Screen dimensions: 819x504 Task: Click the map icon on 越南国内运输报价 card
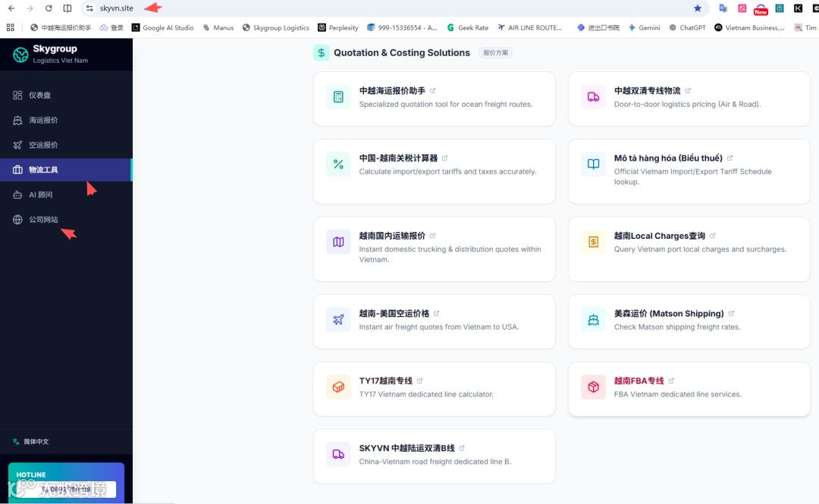[x=338, y=243]
